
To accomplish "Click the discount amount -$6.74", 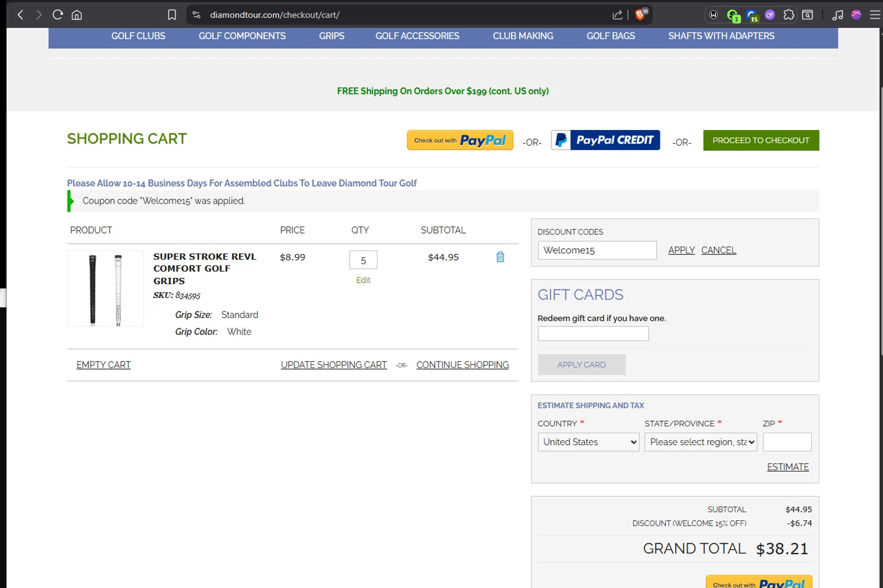I will pyautogui.click(x=799, y=523).
